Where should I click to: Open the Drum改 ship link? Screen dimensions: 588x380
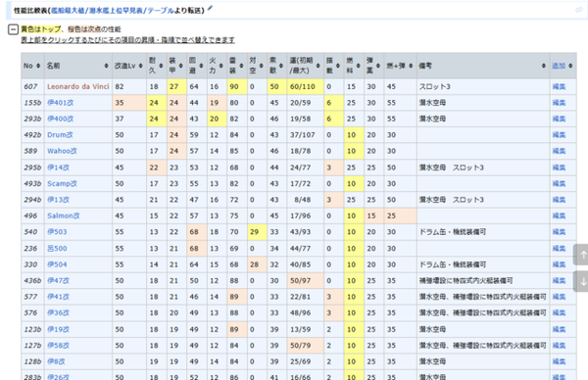60,135
